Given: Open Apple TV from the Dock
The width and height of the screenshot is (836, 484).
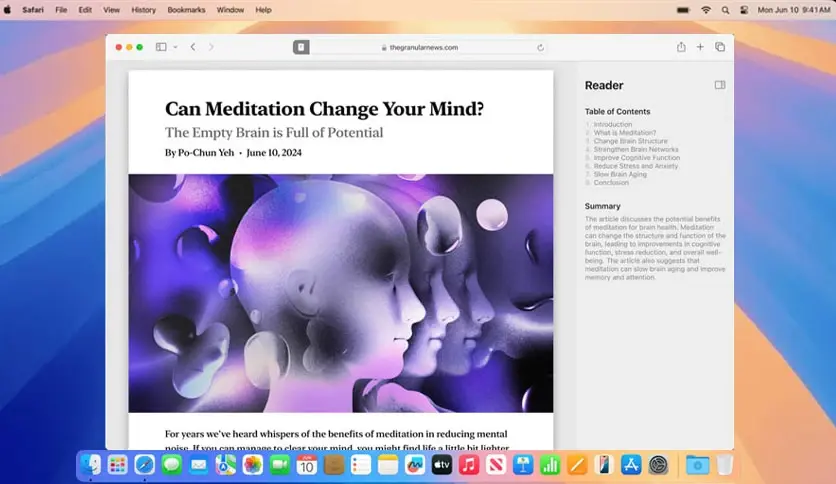Looking at the screenshot, I should pos(442,465).
